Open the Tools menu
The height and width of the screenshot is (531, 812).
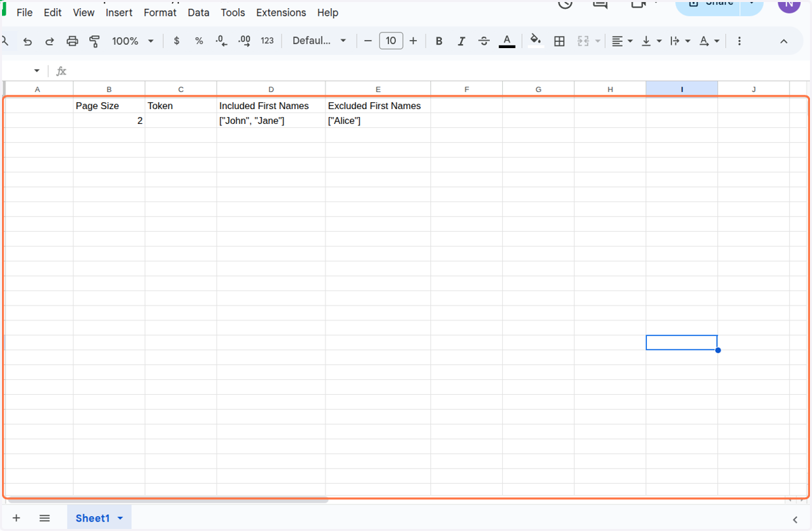[x=233, y=12]
